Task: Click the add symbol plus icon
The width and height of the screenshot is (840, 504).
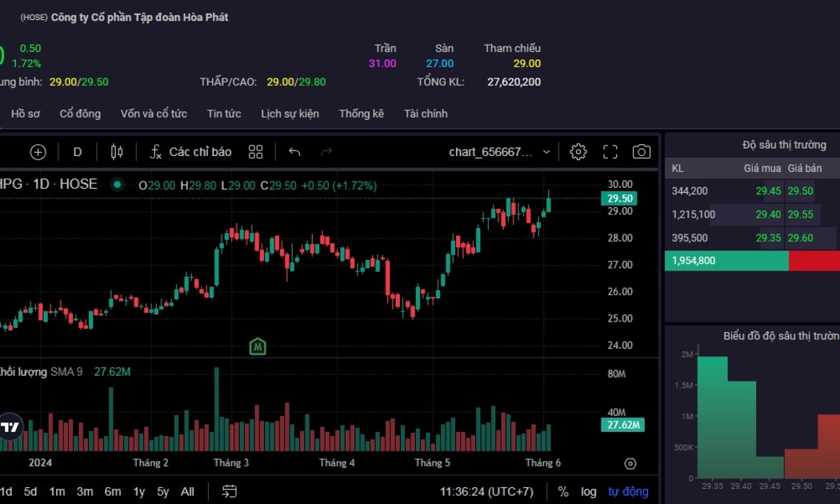Action: 38,152
